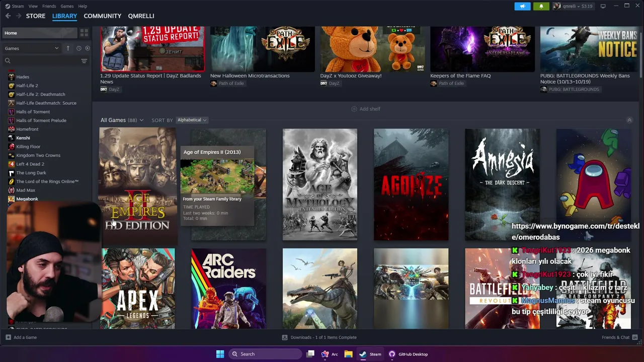Open GitHub Desktop from taskbar

tap(408, 354)
